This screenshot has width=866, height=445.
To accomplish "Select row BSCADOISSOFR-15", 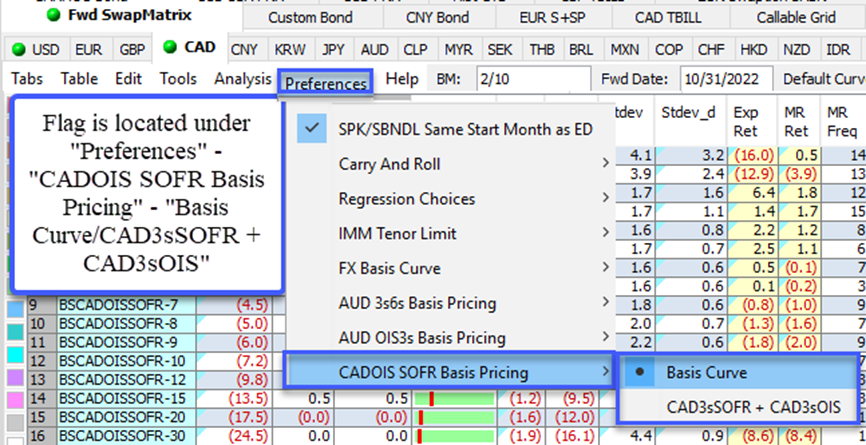I will pos(126,398).
